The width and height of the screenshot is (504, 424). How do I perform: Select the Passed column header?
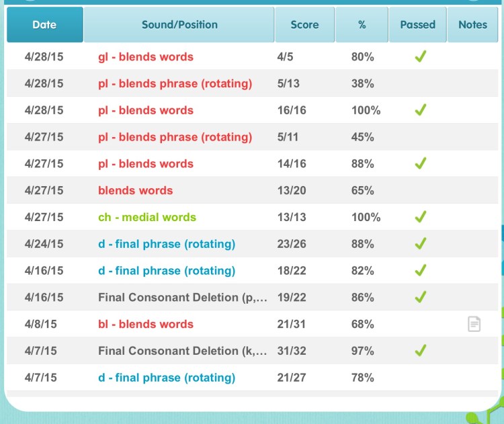pyautogui.click(x=417, y=25)
